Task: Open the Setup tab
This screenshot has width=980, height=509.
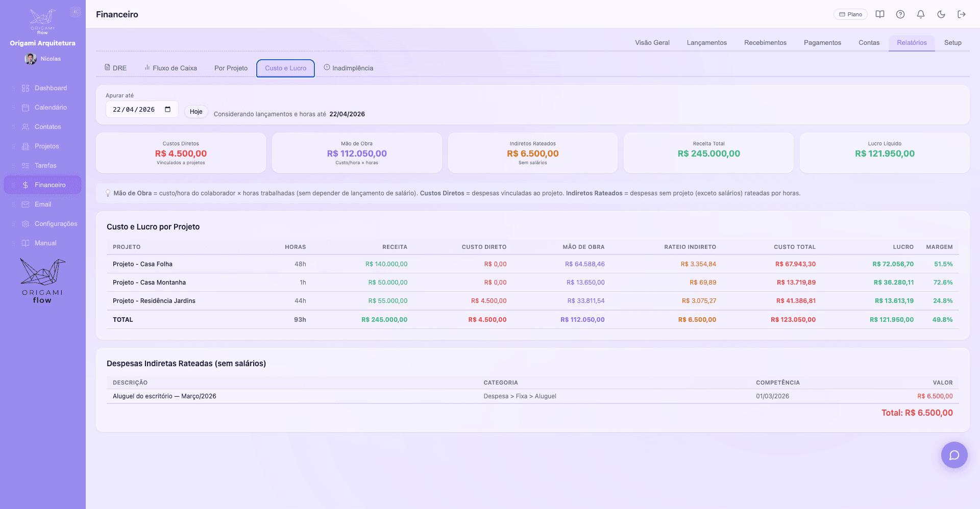Action: coord(952,43)
